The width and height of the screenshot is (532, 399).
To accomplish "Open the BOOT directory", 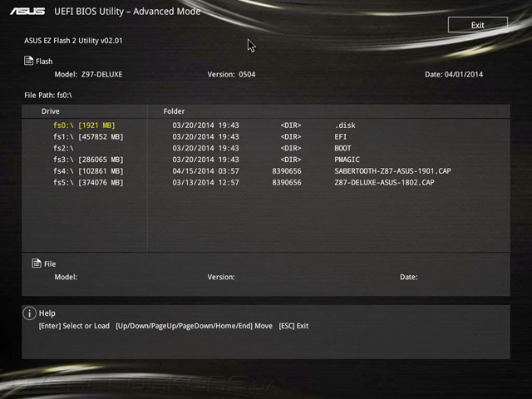I will pyautogui.click(x=342, y=148).
